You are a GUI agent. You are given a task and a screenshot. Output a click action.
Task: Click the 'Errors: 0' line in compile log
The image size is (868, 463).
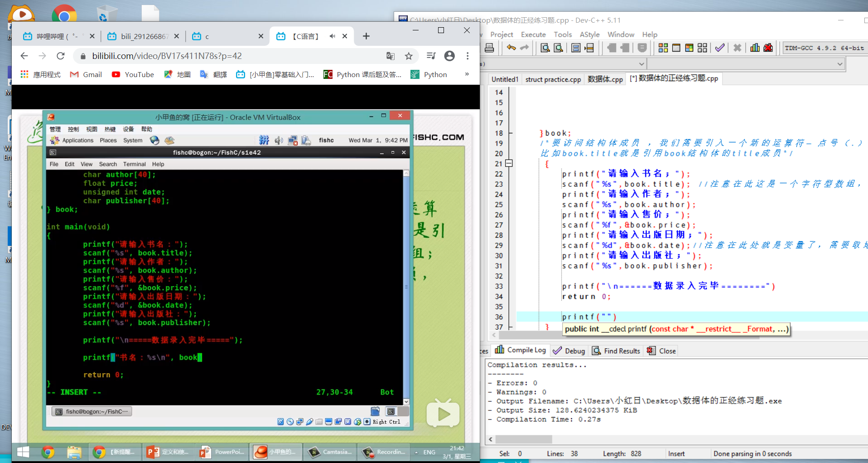[512, 383]
